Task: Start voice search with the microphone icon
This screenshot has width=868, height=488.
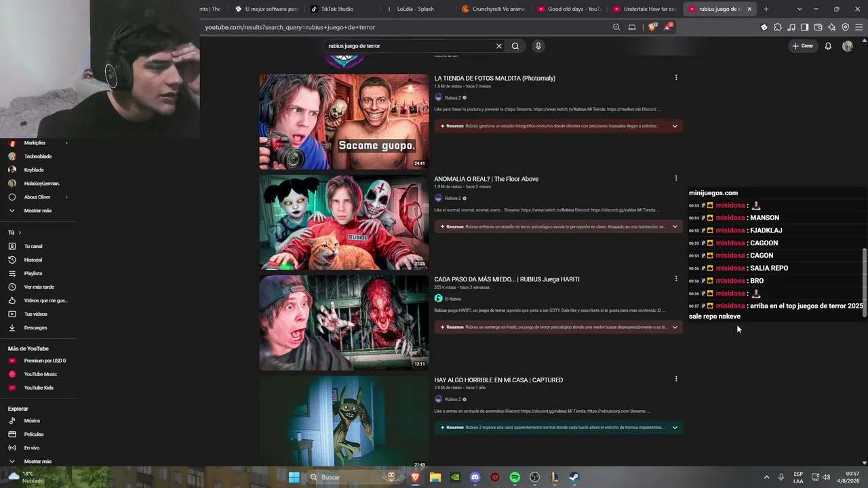Action: (x=538, y=46)
